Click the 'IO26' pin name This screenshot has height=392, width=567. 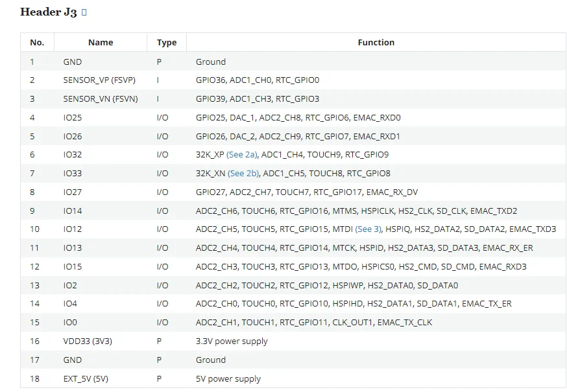click(x=72, y=137)
